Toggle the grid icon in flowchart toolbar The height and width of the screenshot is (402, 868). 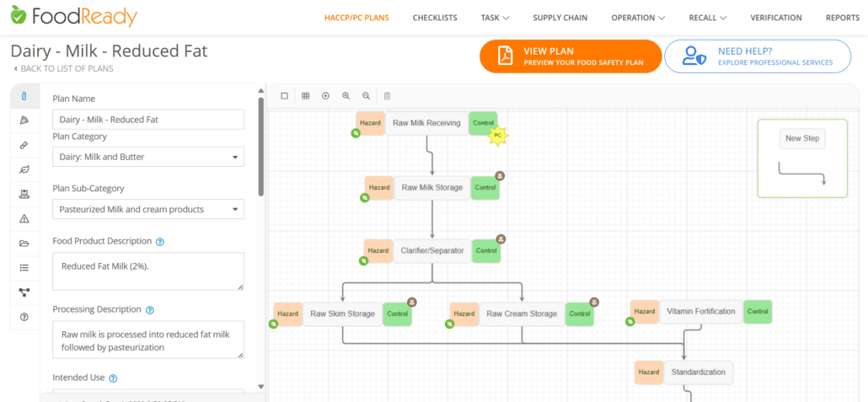click(x=305, y=96)
